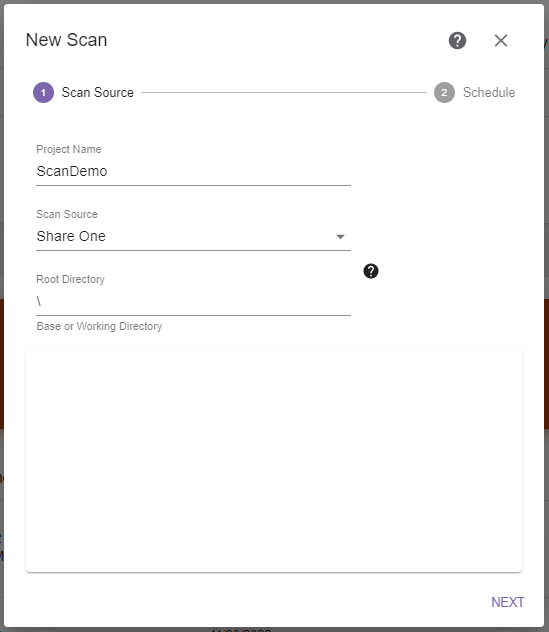This screenshot has height=632, width=549.
Task: Click the NEXT button
Action: [x=507, y=602]
